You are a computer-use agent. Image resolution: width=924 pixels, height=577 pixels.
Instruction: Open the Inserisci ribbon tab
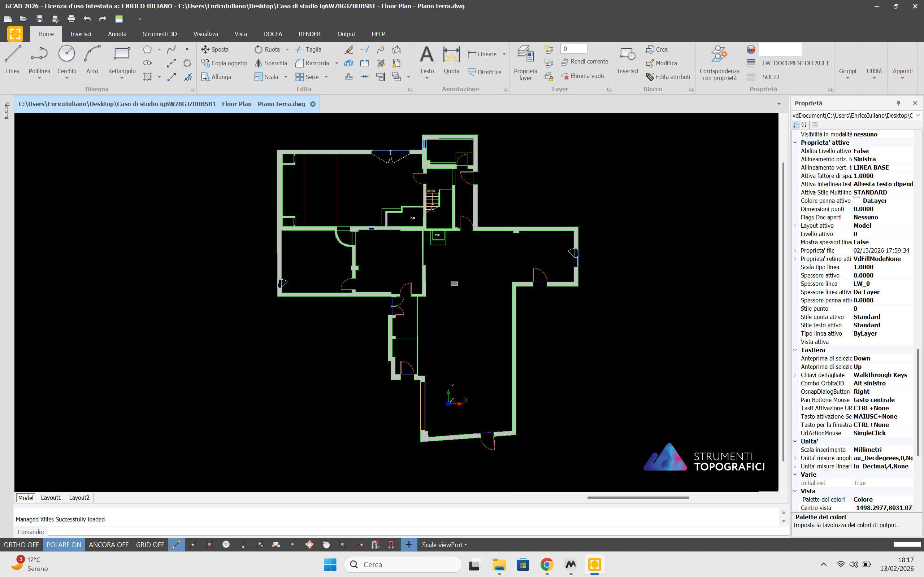pyautogui.click(x=81, y=34)
